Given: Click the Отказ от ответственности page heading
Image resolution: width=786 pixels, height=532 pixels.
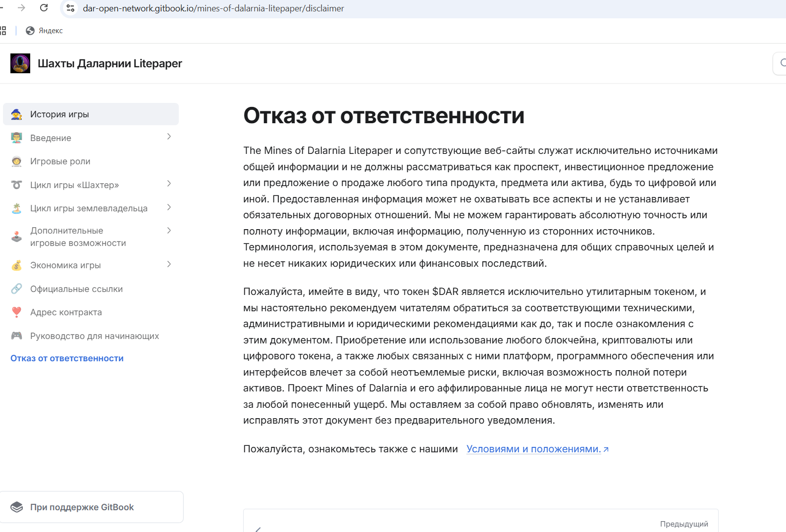Looking at the screenshot, I should (384, 116).
